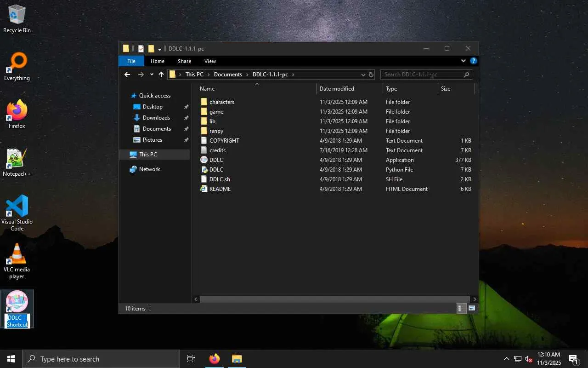Toggle the Properties quick access toolbar button
The height and width of the screenshot is (368, 588).
click(x=141, y=49)
